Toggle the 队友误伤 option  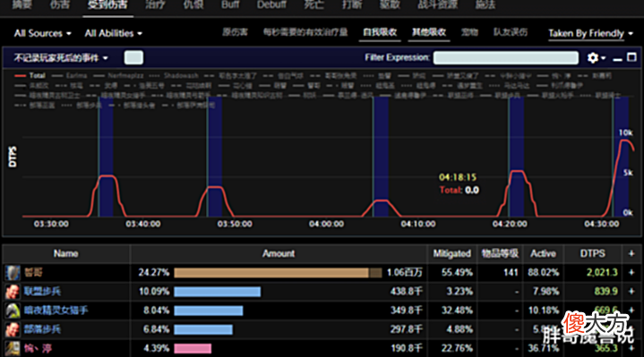click(511, 32)
